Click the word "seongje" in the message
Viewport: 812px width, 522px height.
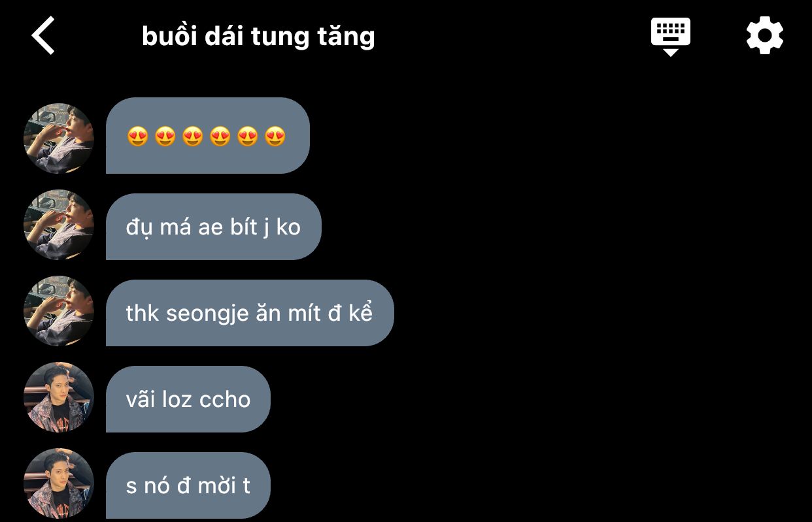(207, 314)
